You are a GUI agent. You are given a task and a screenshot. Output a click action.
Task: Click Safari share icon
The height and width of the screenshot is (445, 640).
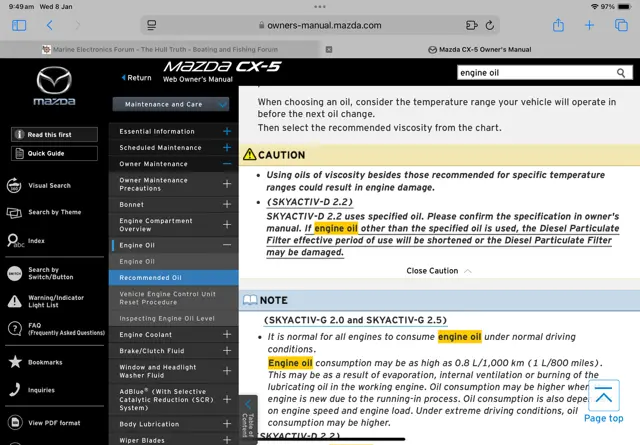558,25
